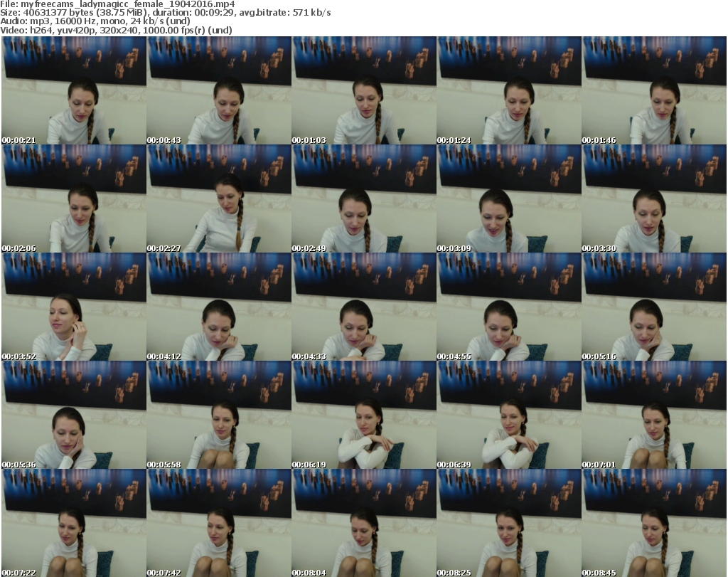Click the 'File:' name line in the header
Viewport: 728px width, 577px height.
[x=117, y=4]
